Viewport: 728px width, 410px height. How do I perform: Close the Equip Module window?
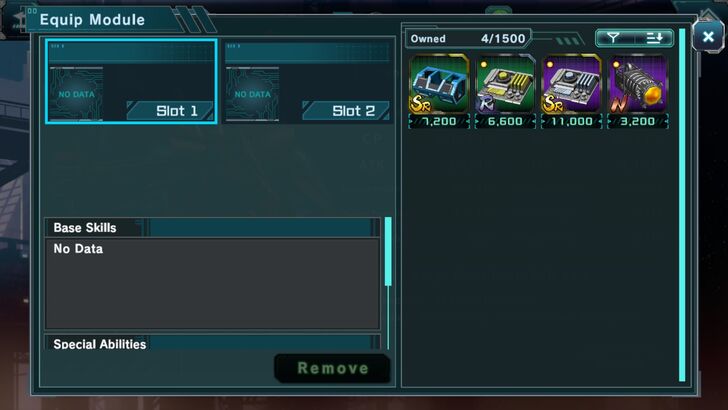pos(708,36)
